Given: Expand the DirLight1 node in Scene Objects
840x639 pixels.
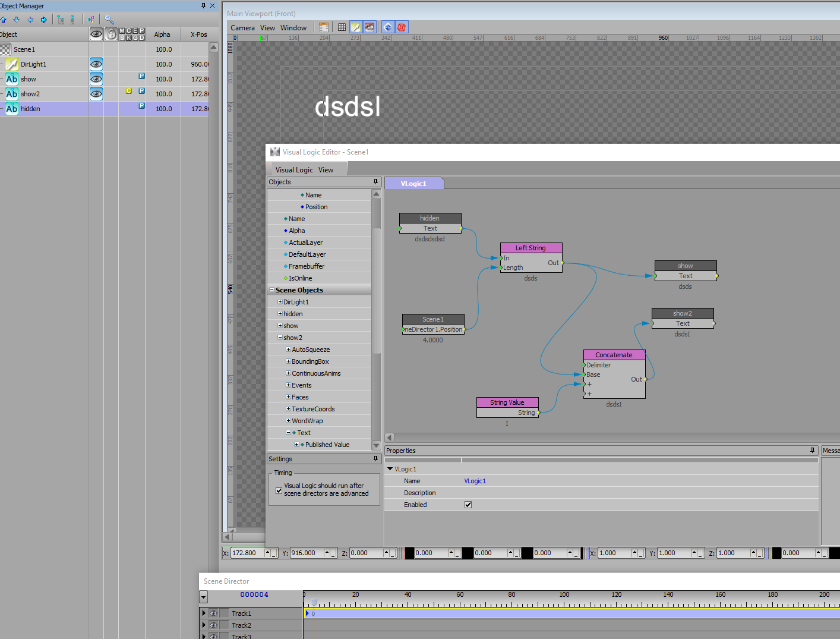Looking at the screenshot, I should click(280, 302).
